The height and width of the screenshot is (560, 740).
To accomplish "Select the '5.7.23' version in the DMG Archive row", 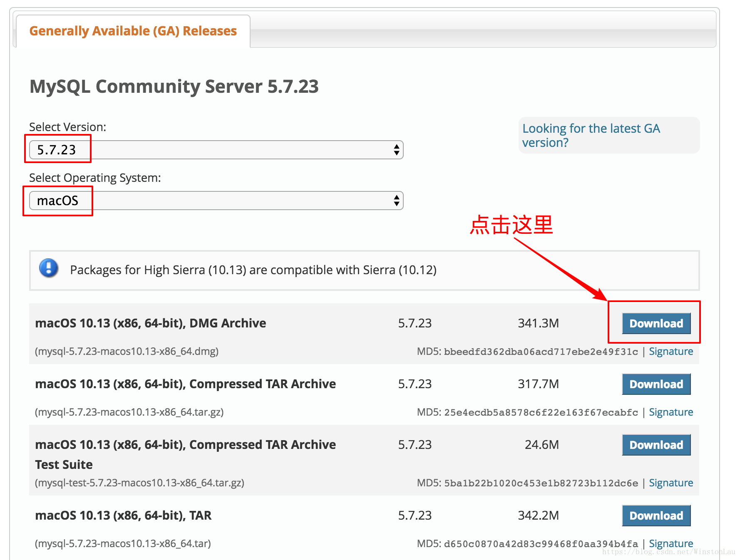I will [415, 323].
